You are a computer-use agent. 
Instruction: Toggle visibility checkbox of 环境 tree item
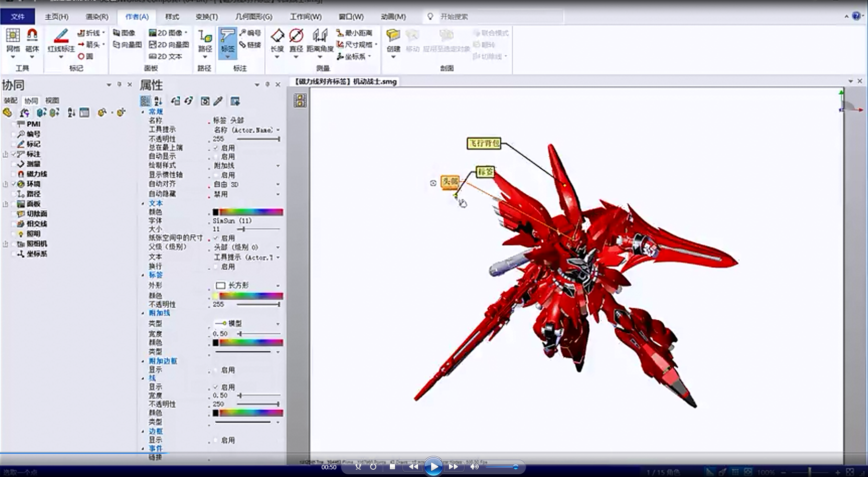coord(13,184)
